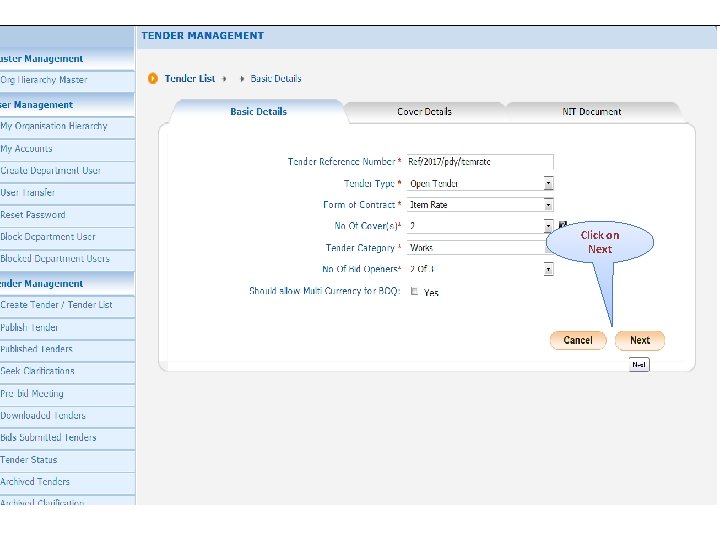The height and width of the screenshot is (540, 720).
Task: Open Archived Tenders in sidebar
Action: (x=67, y=482)
